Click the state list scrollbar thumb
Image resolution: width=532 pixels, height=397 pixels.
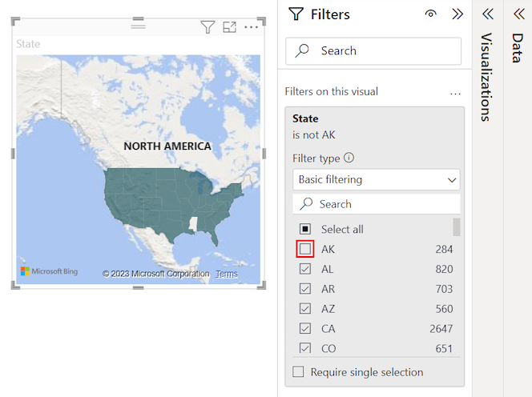pos(457,227)
